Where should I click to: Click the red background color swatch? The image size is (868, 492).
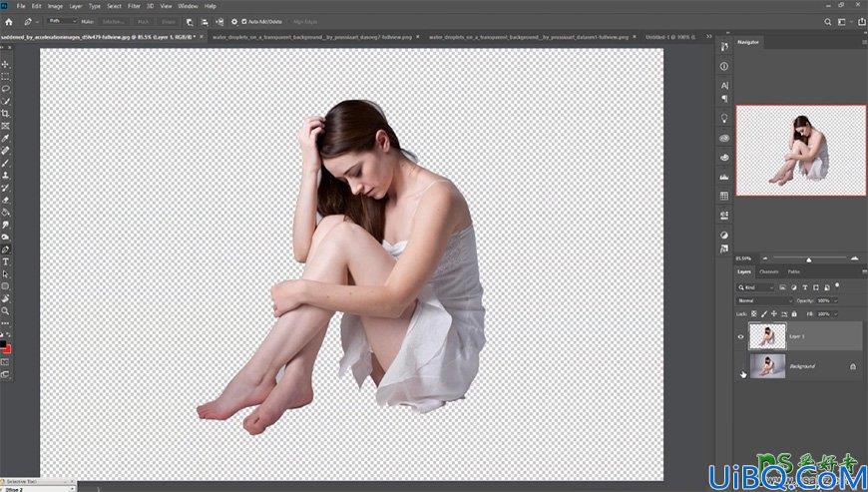pos(8,349)
